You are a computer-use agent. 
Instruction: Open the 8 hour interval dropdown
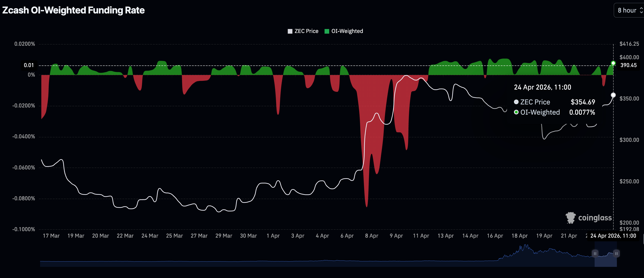tap(627, 10)
